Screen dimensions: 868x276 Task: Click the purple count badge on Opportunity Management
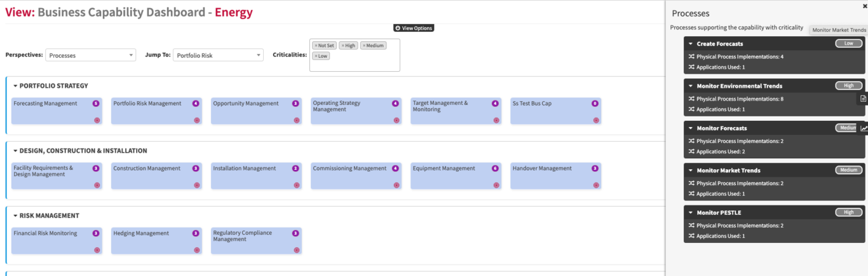click(295, 103)
